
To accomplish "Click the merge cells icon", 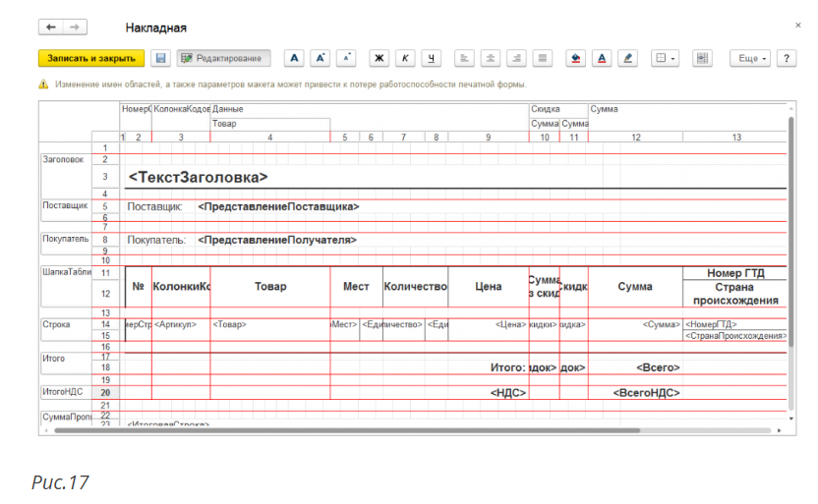I will point(702,59).
